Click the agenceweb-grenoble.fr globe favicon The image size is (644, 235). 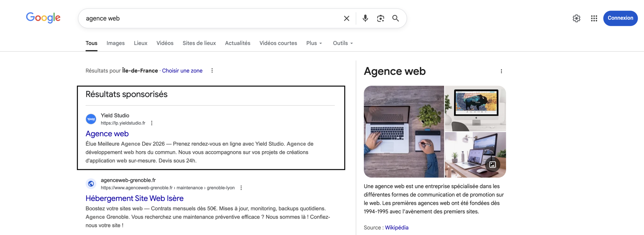[91, 184]
